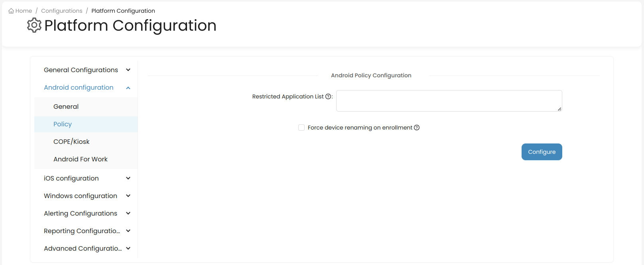Open help icon for Restricted Application List
Image resolution: width=644 pixels, height=265 pixels.
point(328,96)
